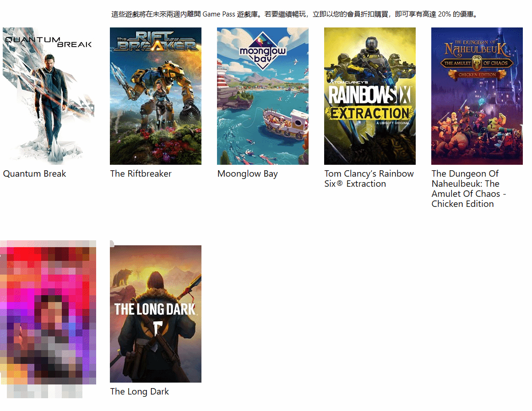The image size is (532, 411).
Task: Open the Quantum Break cover art
Action: point(49,96)
